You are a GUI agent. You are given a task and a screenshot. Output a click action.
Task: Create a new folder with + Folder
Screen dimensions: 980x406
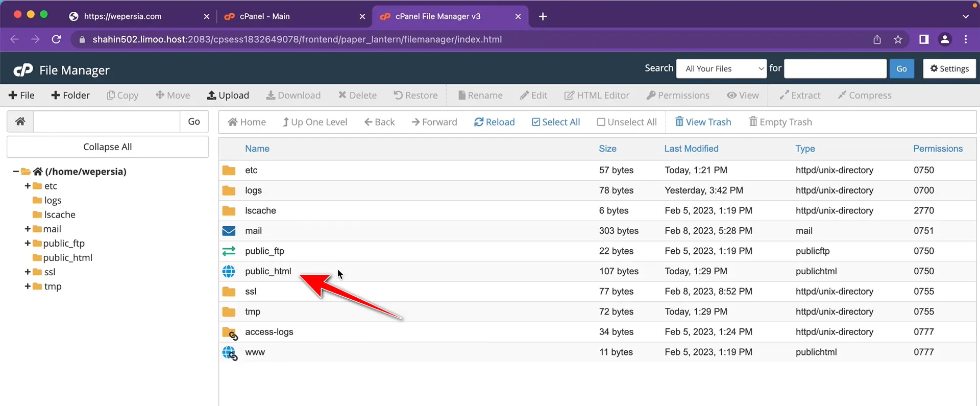point(70,95)
